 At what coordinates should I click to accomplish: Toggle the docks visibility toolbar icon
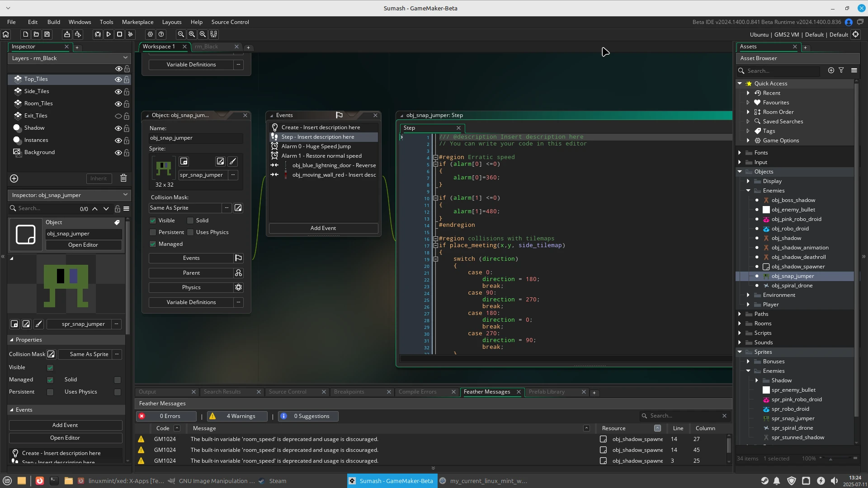coord(213,34)
